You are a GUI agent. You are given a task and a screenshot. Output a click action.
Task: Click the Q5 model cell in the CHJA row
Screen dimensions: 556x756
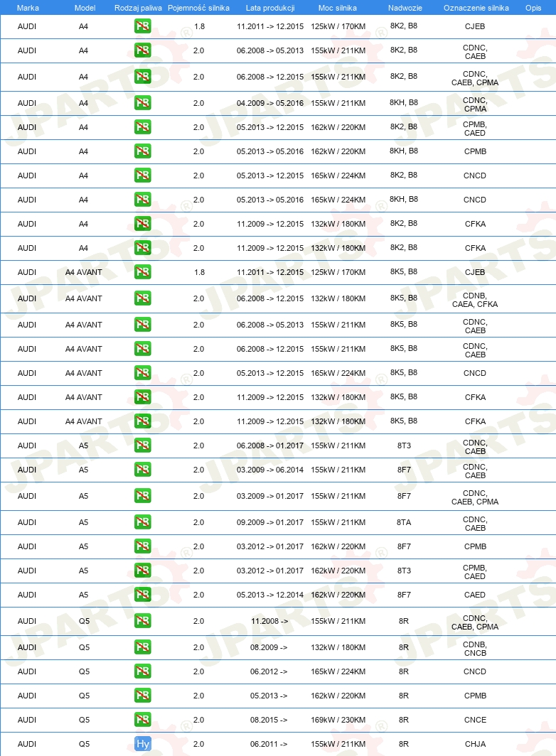[x=84, y=744]
